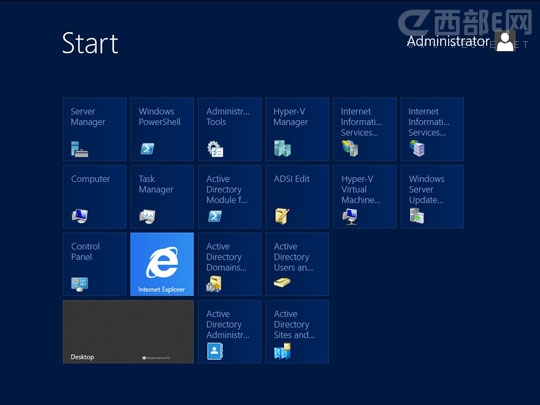Open the Computer tile
This screenshot has width=540, height=405.
[x=94, y=197]
